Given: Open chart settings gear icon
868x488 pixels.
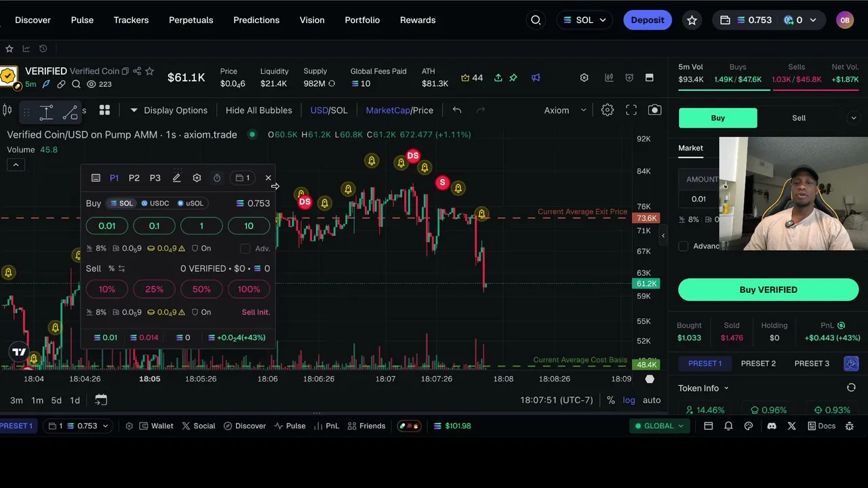Looking at the screenshot, I should pyautogui.click(x=607, y=110).
